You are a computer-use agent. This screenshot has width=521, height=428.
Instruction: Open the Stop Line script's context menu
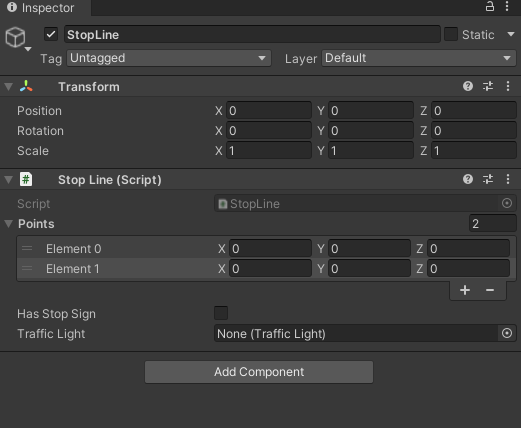pos(508,179)
